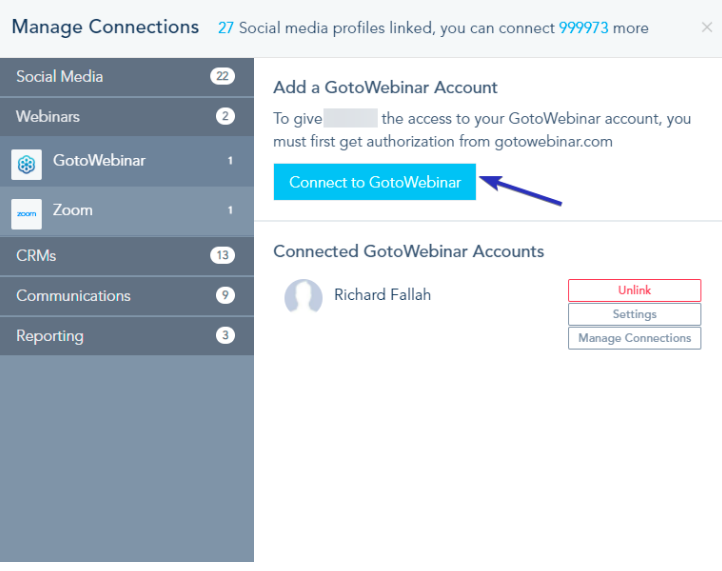This screenshot has width=722, height=571.
Task: Click the Zoom logo icon
Action: coord(26,213)
